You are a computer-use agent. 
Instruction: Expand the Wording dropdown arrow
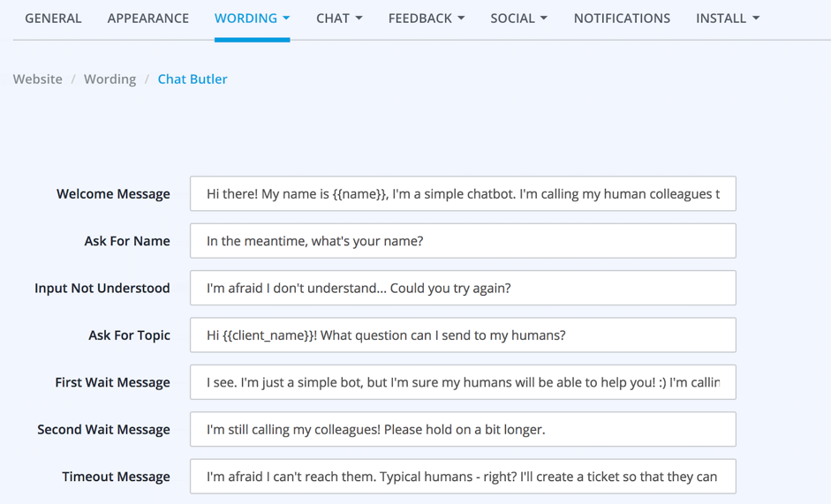pos(286,19)
